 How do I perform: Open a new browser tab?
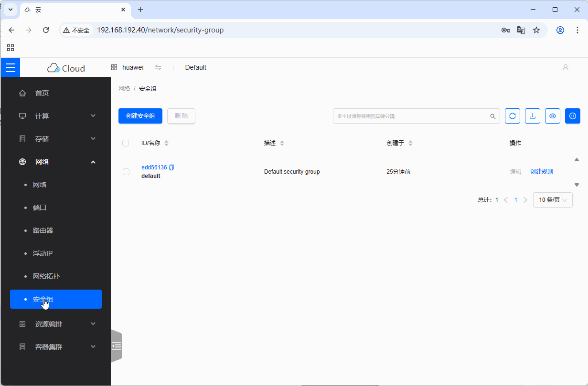140,10
